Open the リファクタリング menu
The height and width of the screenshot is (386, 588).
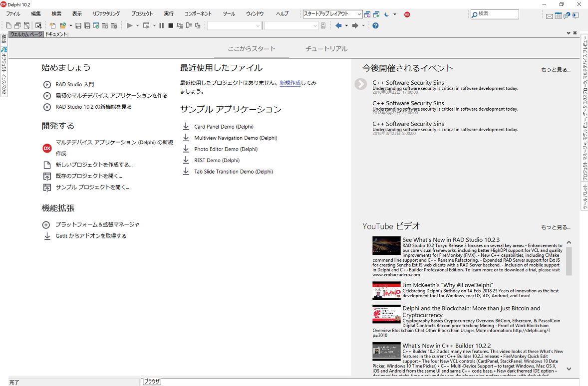[x=106, y=13]
